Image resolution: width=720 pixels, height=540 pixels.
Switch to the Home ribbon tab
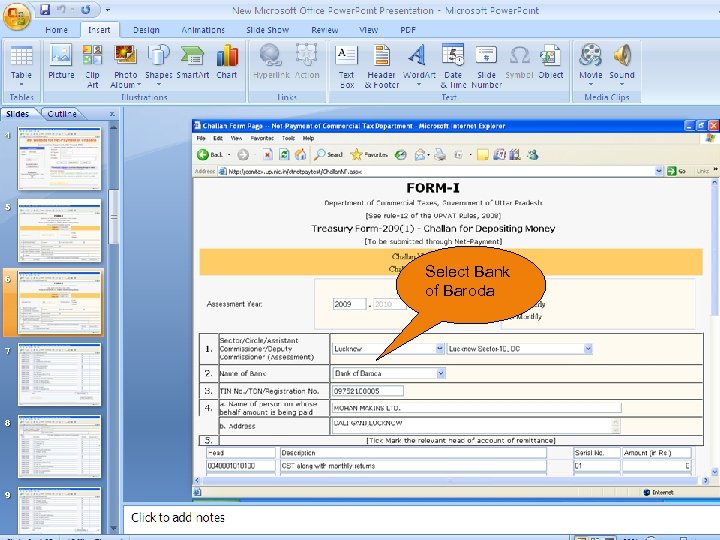click(x=56, y=30)
